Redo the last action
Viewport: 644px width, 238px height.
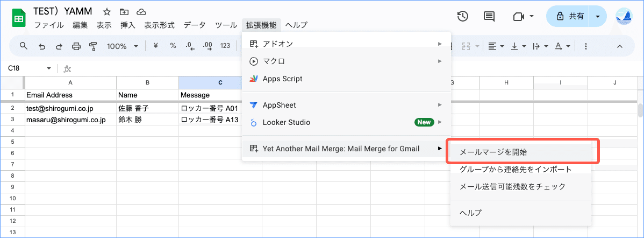click(x=59, y=46)
